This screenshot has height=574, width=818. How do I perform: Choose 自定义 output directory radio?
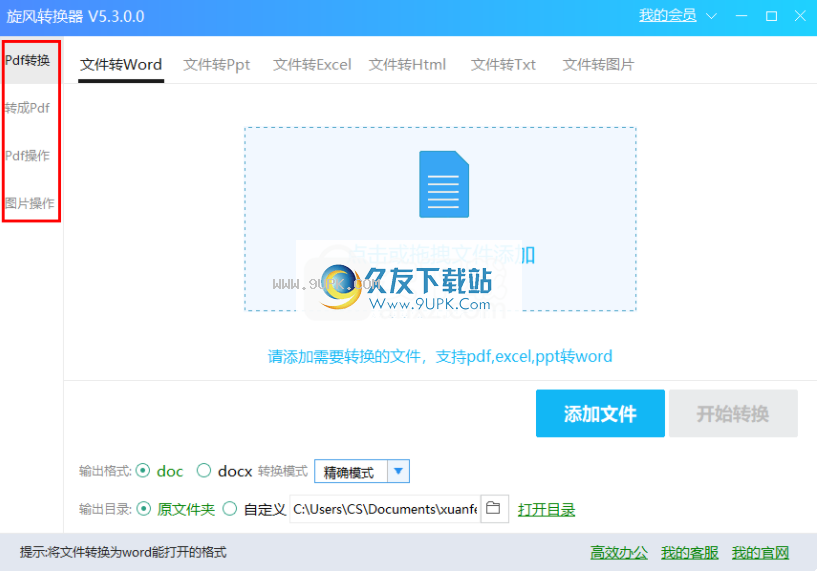click(230, 509)
